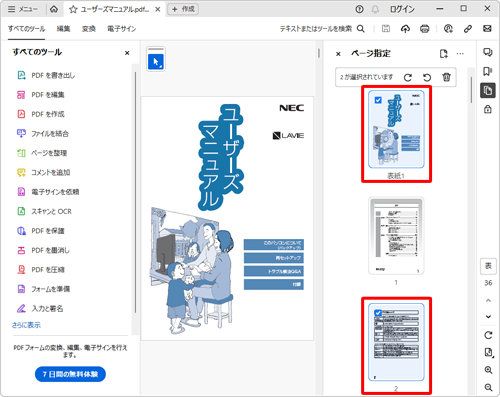
Task: Select PDF を作成 tool
Action: point(41,114)
